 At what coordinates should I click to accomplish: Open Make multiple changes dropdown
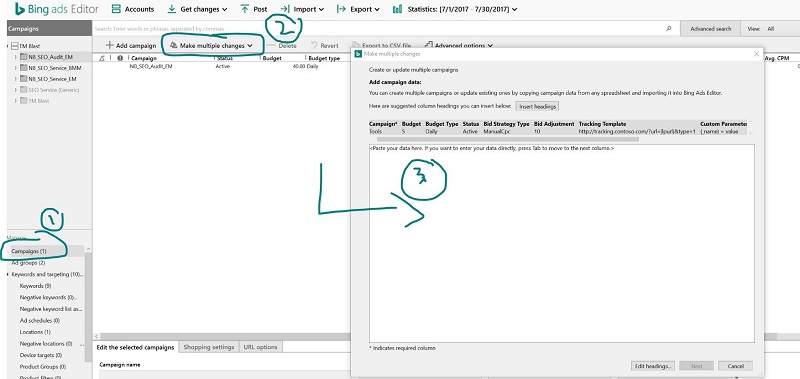click(x=211, y=45)
